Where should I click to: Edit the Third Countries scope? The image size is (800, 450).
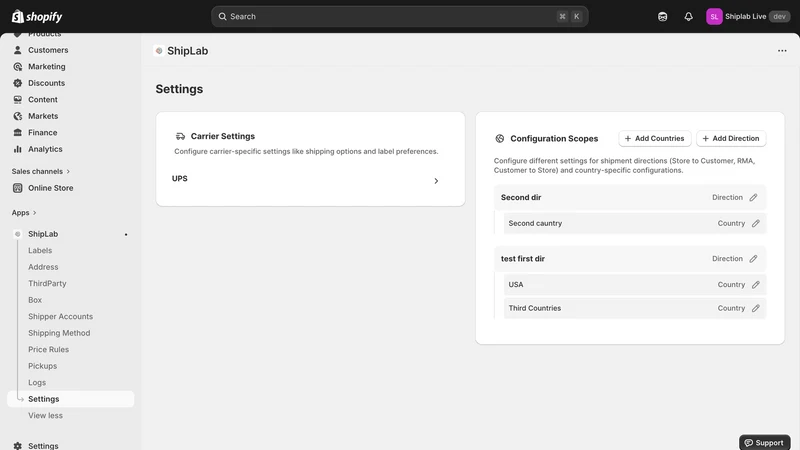click(756, 308)
